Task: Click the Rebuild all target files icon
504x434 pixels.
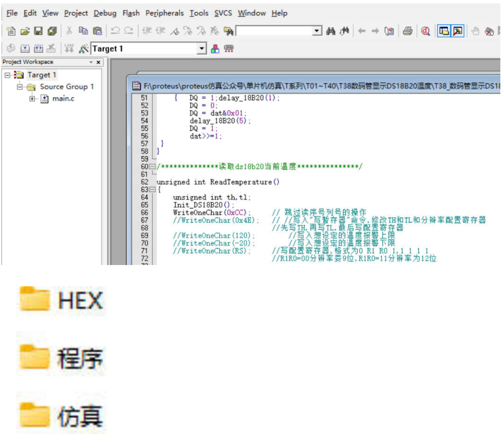Action: click(38, 49)
